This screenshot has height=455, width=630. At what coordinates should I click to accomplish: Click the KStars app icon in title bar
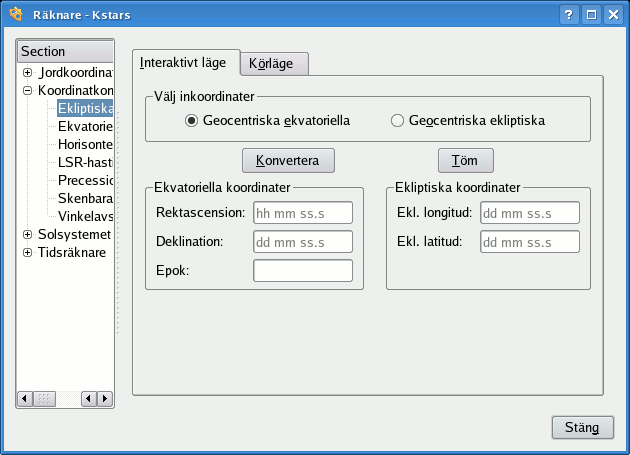(16, 15)
